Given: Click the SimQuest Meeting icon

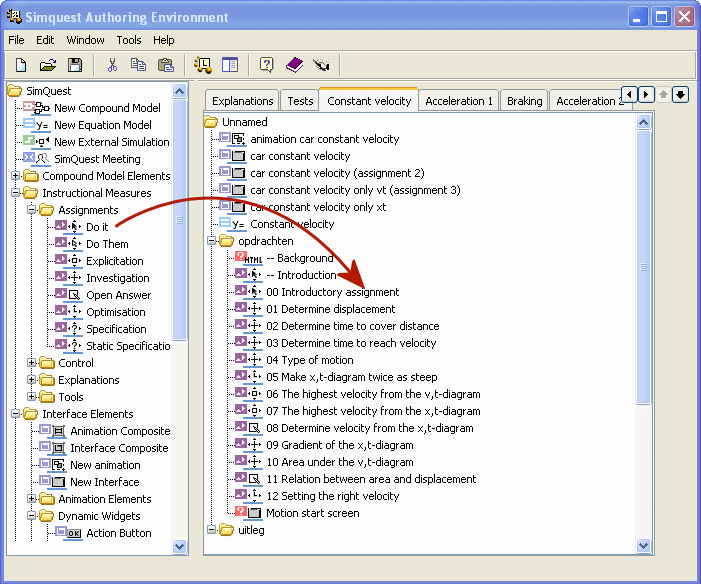Looking at the screenshot, I should (x=36, y=158).
